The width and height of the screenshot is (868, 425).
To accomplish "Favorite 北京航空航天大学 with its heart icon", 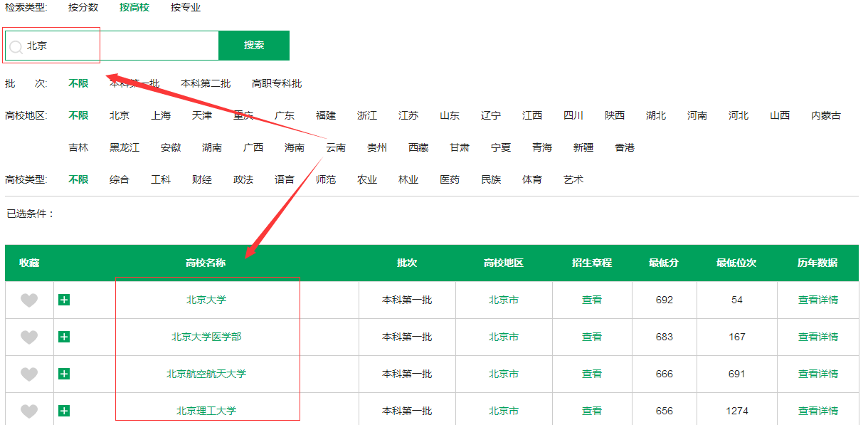I will tap(29, 374).
